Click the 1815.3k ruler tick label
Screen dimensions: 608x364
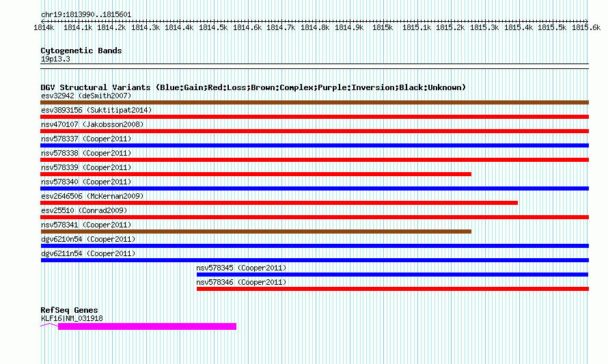click(x=485, y=27)
